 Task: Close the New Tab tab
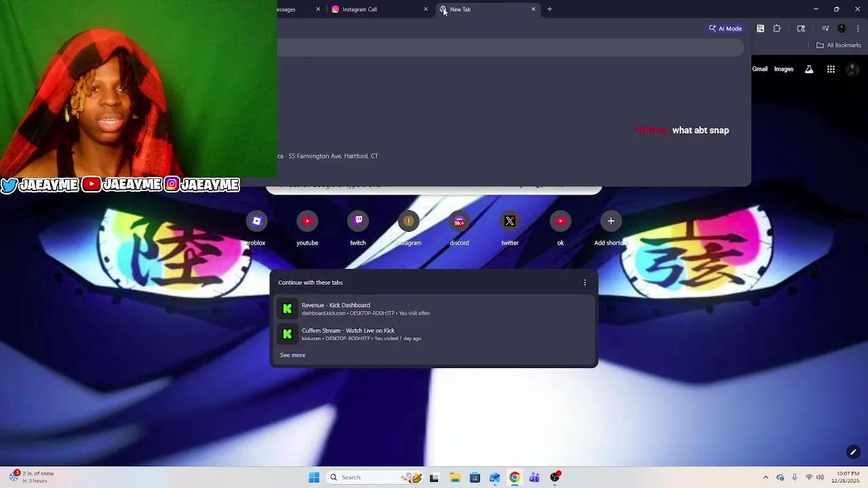pos(533,9)
